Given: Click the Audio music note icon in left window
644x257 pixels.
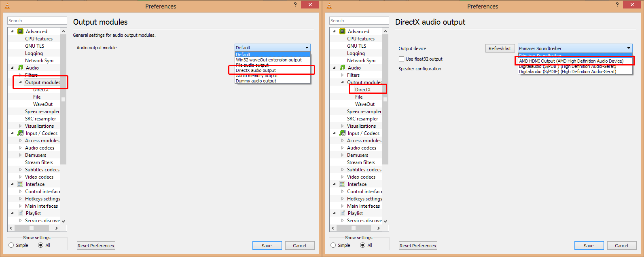Looking at the screenshot, I should click(x=20, y=67).
